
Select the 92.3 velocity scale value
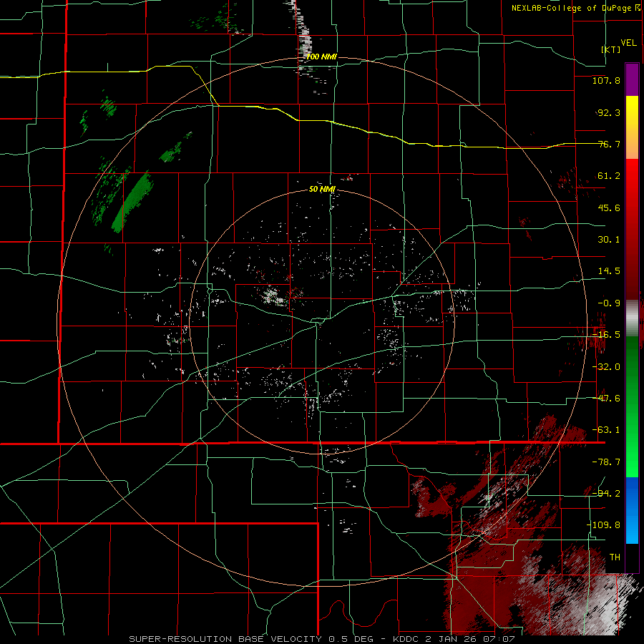[608, 112]
